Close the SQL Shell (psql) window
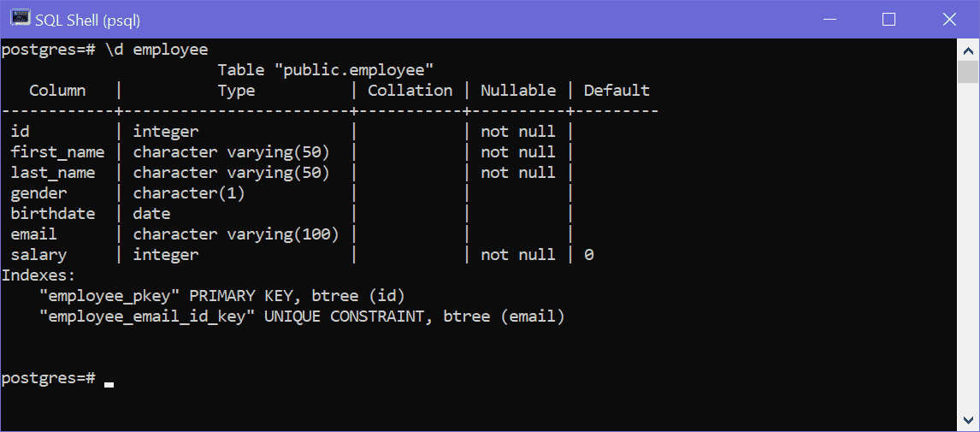Viewport: 980px width, 432px height. click(948, 20)
